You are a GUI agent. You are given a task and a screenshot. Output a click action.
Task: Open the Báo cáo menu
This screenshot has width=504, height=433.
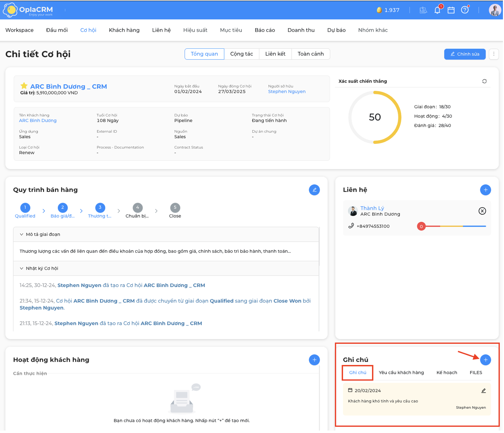(x=265, y=30)
